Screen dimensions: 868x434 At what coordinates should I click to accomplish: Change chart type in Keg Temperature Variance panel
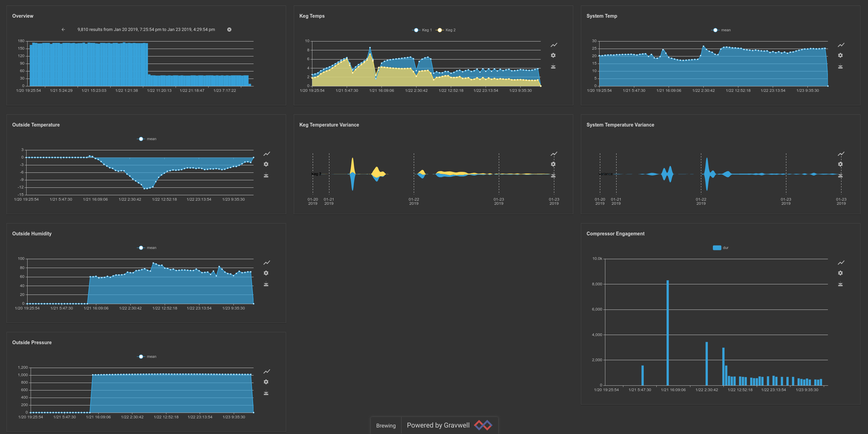(x=554, y=154)
